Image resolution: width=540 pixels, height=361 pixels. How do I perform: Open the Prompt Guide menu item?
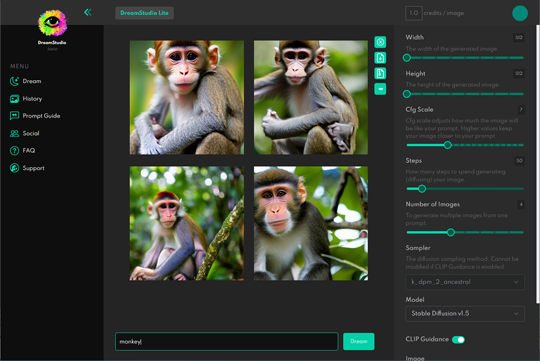[x=41, y=116]
